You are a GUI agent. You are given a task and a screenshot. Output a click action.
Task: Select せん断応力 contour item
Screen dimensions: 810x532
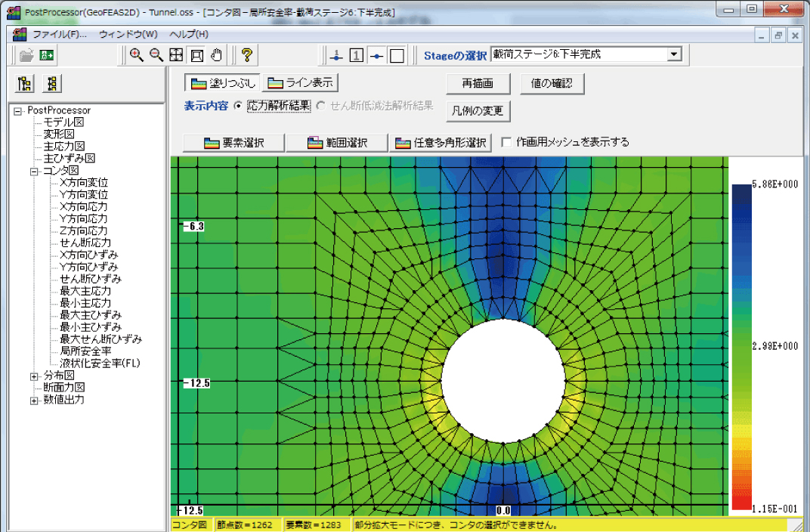click(85, 243)
